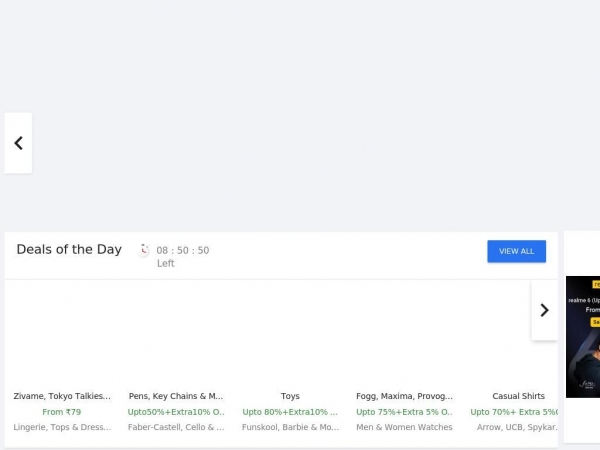The height and width of the screenshot is (450, 600).
Task: Click the 'Upto 70%+ Extra 5%' shirts offer
Action: click(514, 412)
